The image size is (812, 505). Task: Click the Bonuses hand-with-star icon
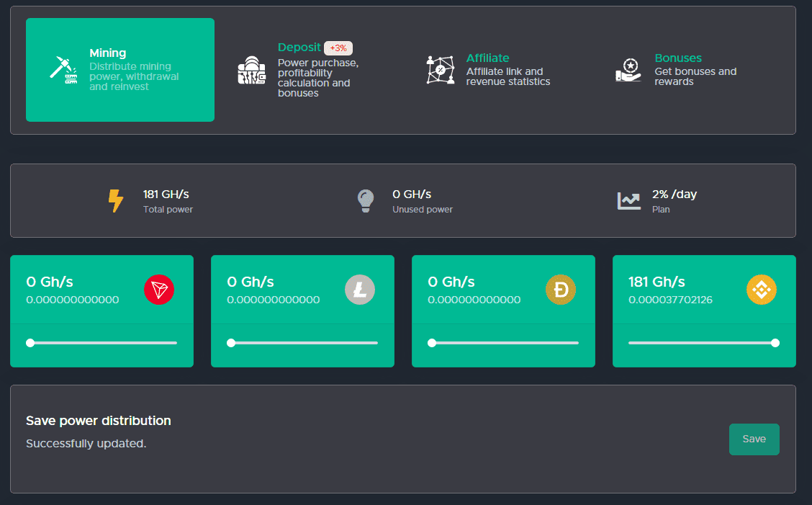point(628,70)
